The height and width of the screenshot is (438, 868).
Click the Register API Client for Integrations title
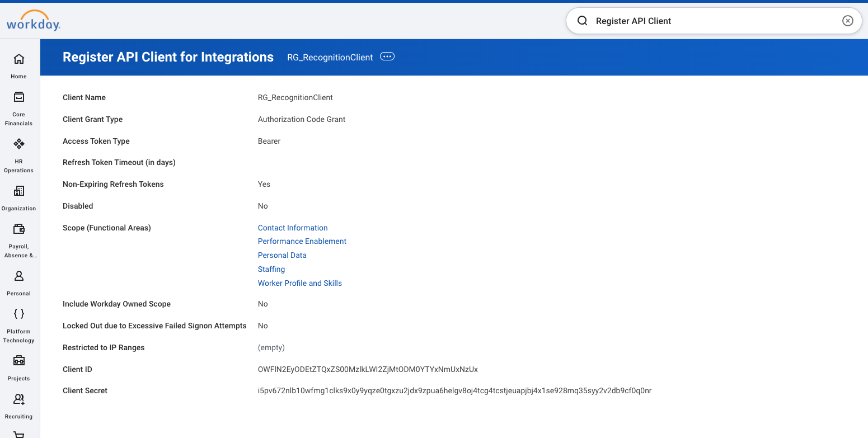point(168,57)
